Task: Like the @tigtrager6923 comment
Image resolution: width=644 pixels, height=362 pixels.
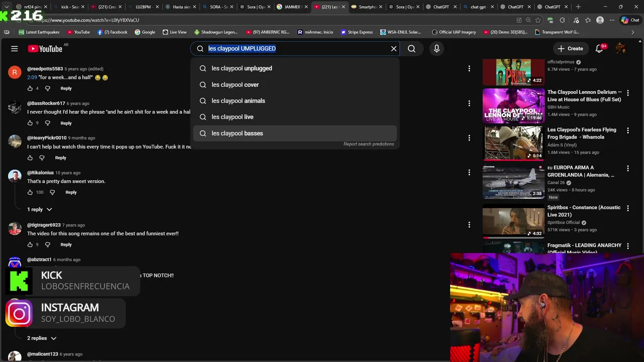Action: pyautogui.click(x=30, y=245)
